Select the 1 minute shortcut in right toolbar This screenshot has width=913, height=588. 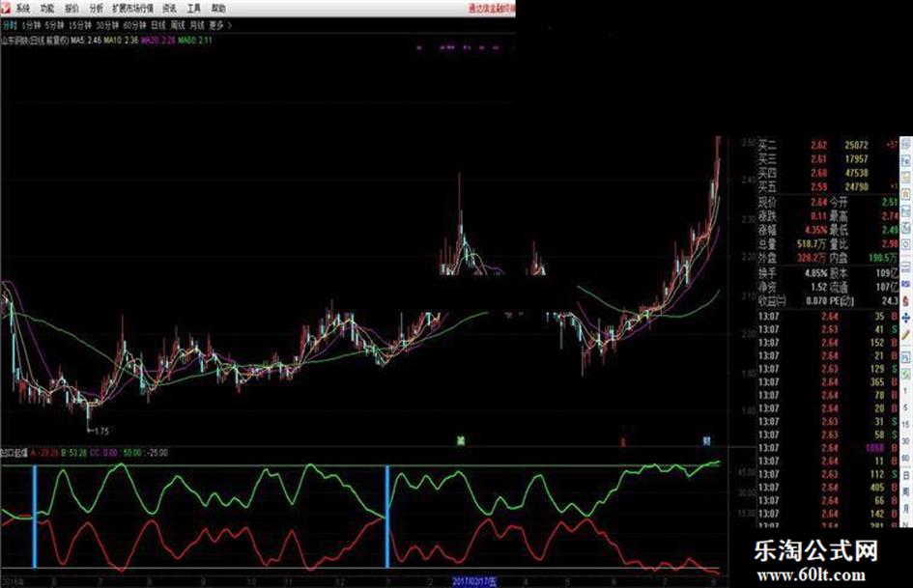906,391
